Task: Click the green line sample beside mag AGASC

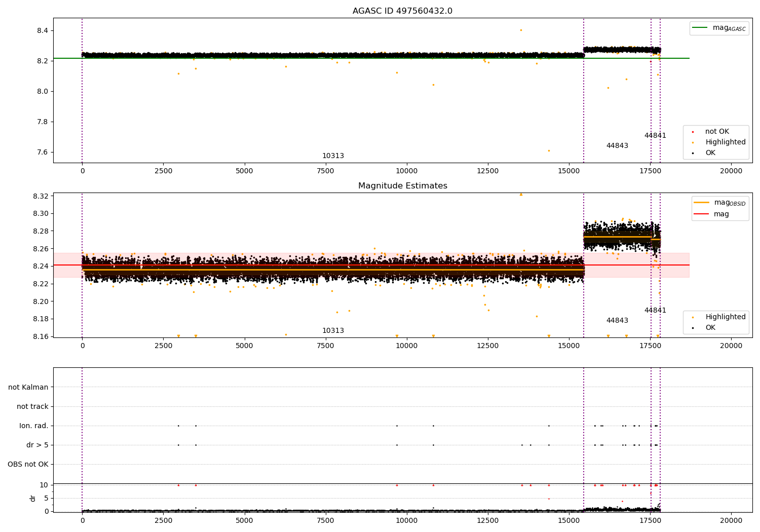Action: (x=700, y=28)
